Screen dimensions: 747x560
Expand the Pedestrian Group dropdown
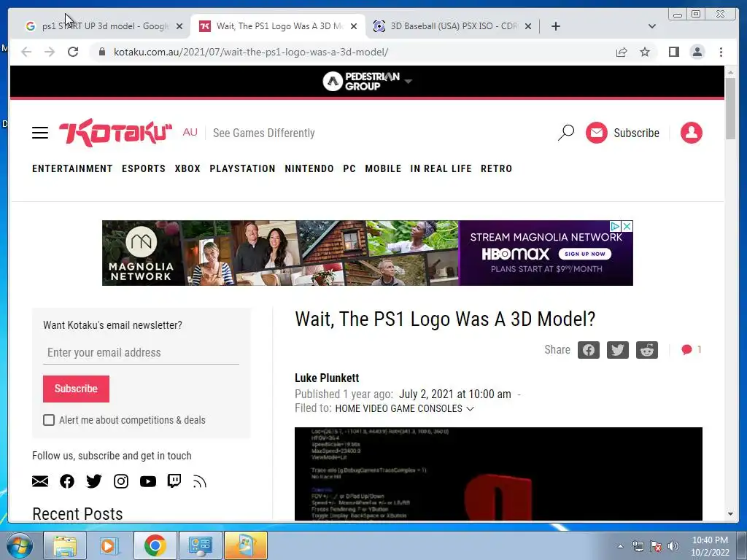408,82
